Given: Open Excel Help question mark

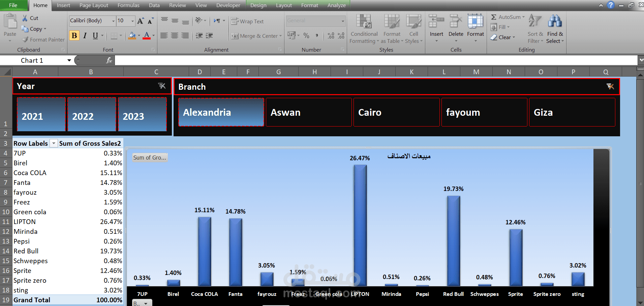Looking at the screenshot, I should tap(611, 5).
